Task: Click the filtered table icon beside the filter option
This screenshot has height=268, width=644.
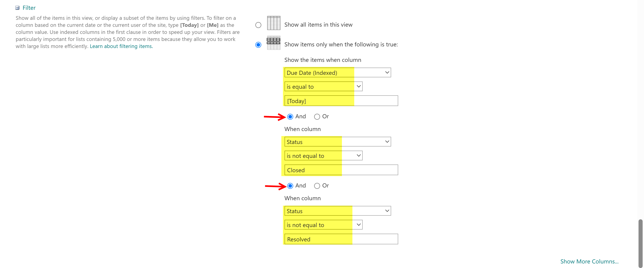Action: [x=274, y=43]
